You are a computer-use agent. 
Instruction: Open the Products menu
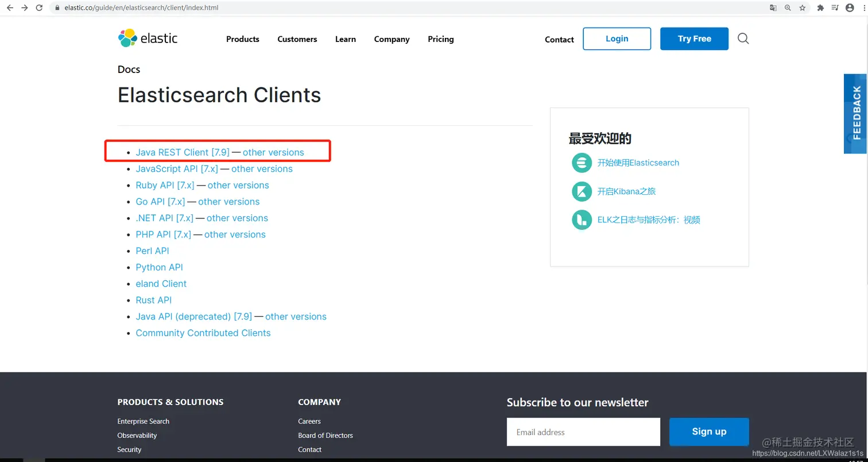(243, 39)
